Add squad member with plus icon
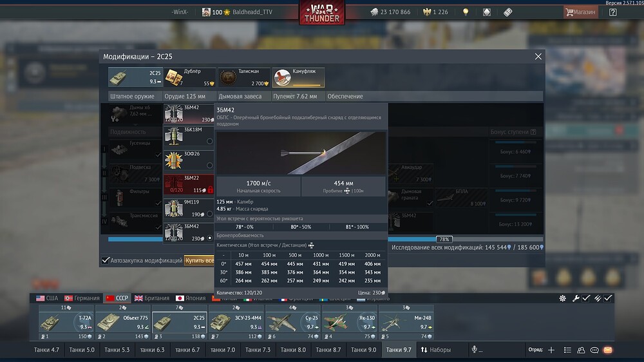 tap(551, 350)
